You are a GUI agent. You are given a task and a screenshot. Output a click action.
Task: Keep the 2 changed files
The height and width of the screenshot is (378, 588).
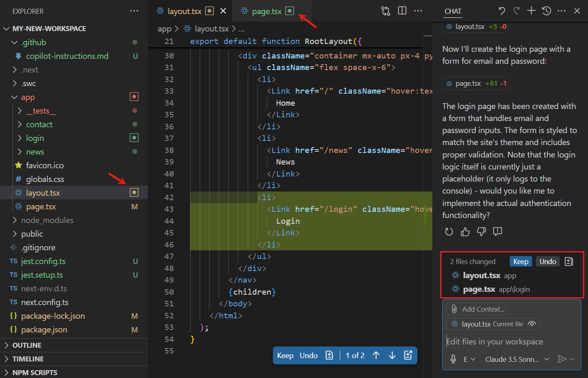[521, 261]
